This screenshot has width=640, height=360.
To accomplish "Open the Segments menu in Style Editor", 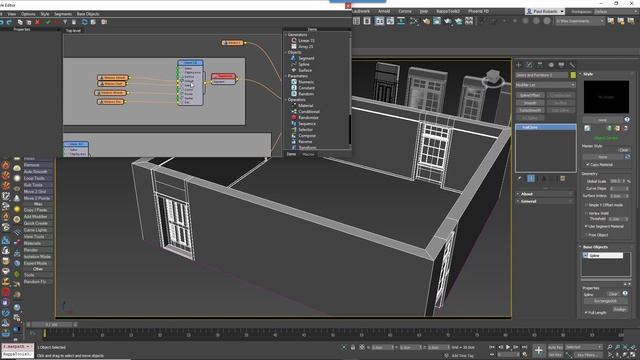I will coord(63,14).
